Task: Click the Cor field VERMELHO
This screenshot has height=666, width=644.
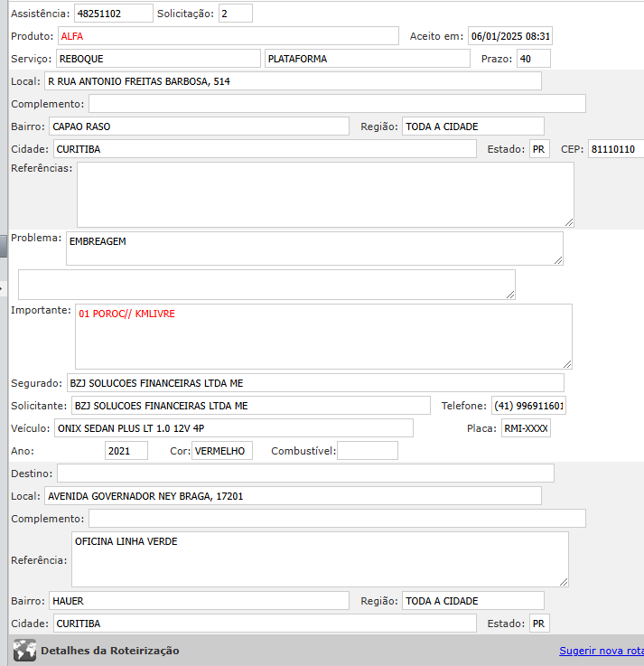Action: click(222, 450)
